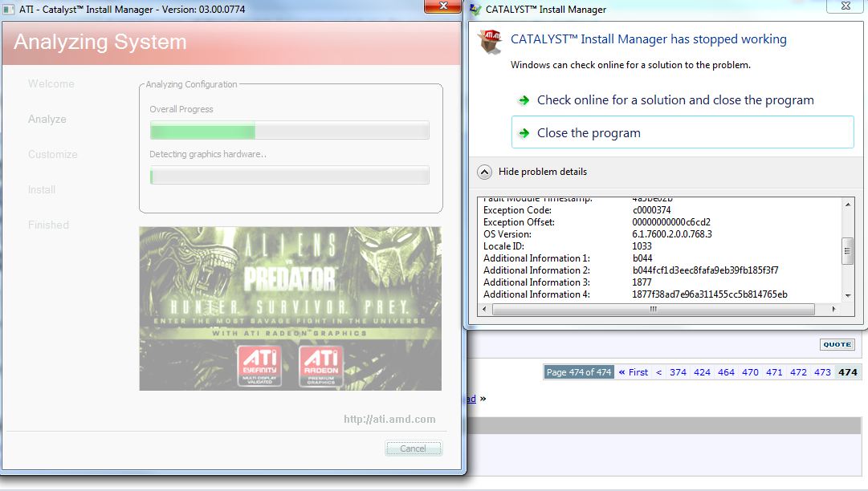Screen dimensions: 868x491
Task: Select the Install step in the installer sidebar
Action: click(x=42, y=190)
